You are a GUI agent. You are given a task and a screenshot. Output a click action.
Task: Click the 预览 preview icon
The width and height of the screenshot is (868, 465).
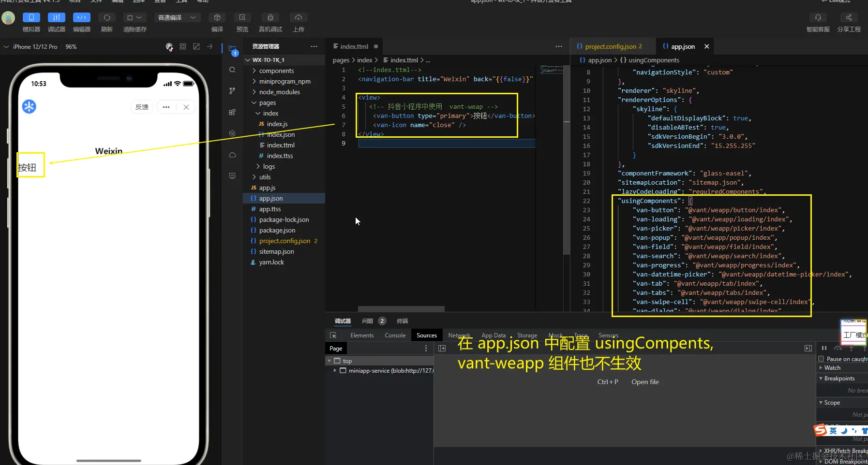click(242, 18)
